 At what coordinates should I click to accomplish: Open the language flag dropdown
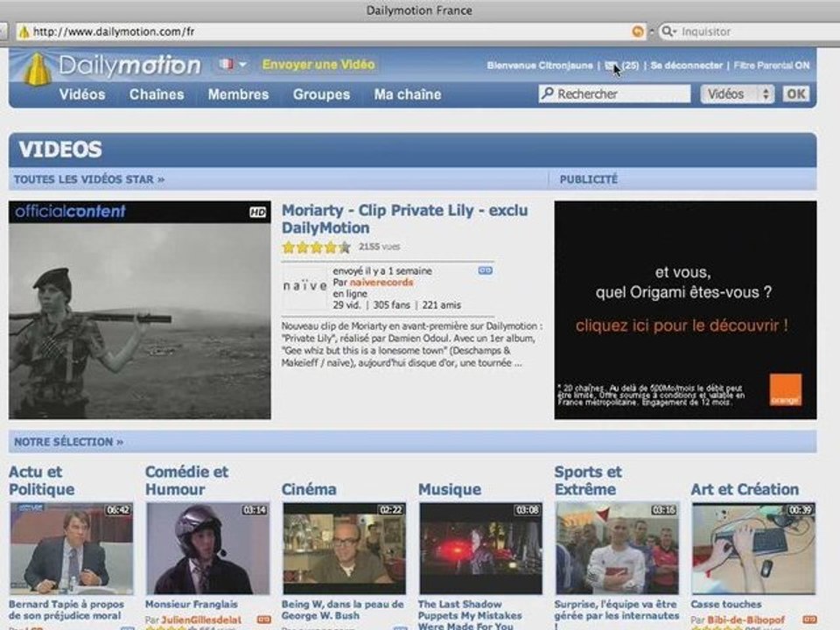tap(233, 65)
